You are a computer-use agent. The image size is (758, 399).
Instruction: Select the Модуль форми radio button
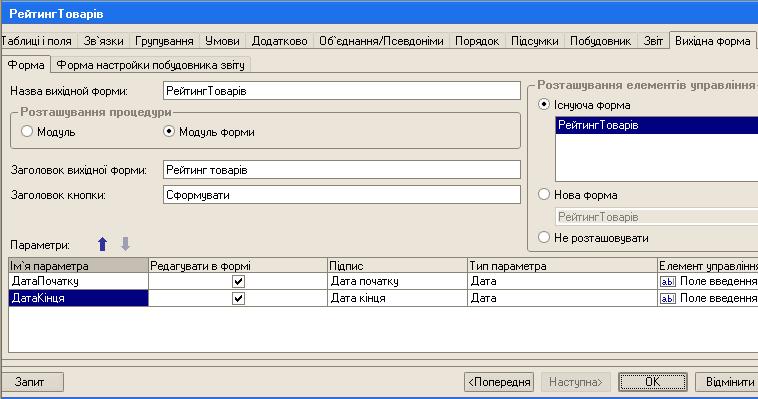[x=169, y=131]
